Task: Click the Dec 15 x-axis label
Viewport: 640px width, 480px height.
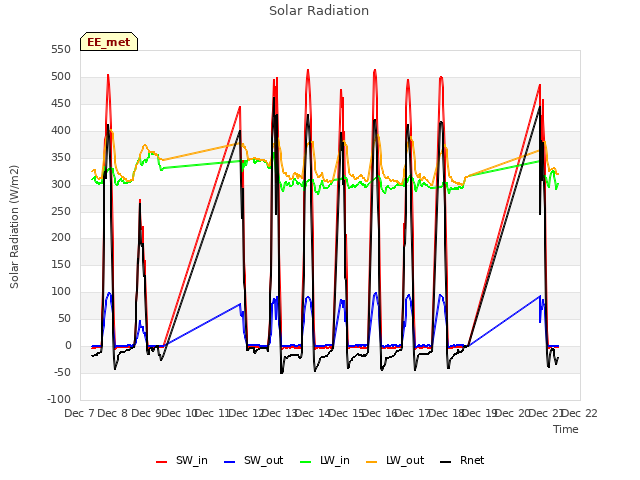Action: (x=346, y=413)
